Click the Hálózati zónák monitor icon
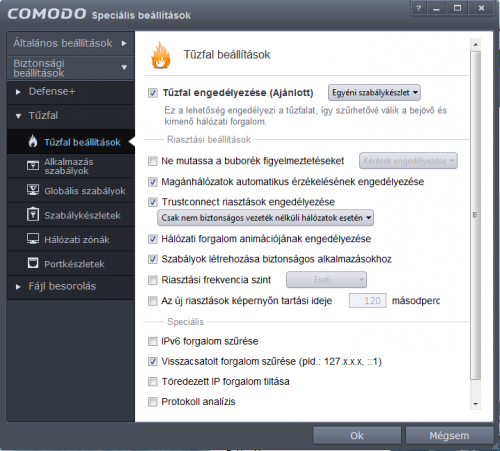This screenshot has width=500, height=451. [x=33, y=238]
